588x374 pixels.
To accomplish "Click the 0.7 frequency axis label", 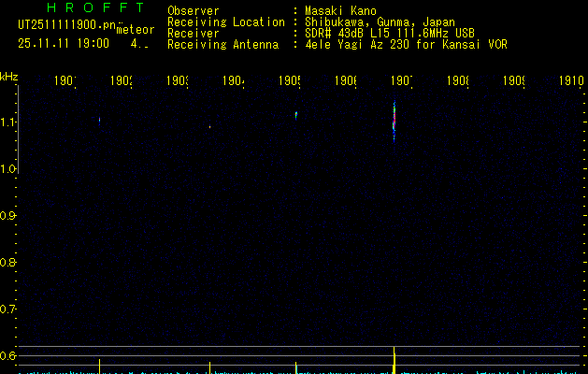I will coord(8,309).
